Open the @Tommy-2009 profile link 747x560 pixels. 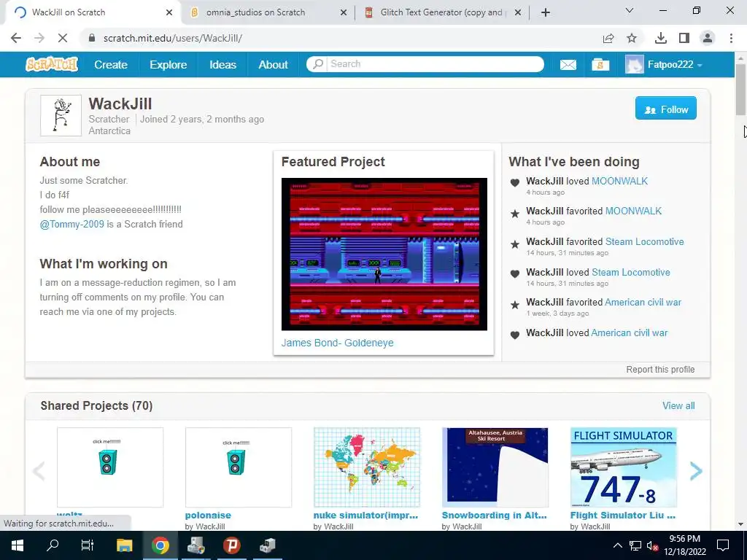click(x=72, y=224)
